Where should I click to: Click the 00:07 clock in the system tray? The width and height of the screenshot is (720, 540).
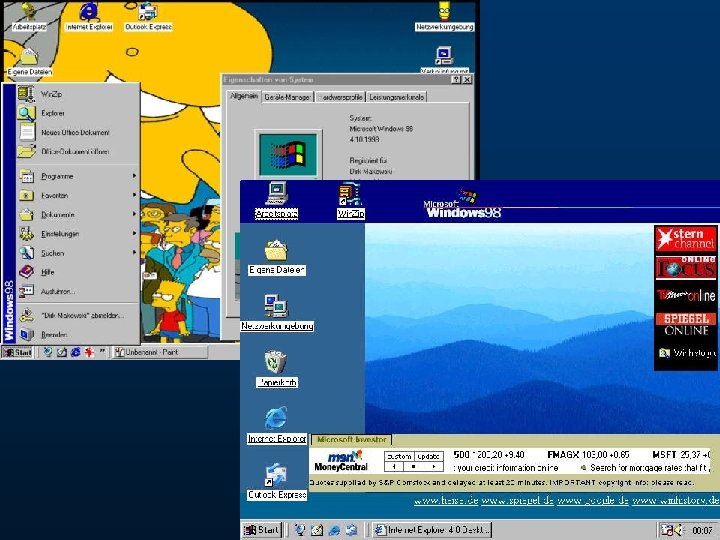pyautogui.click(x=702, y=531)
